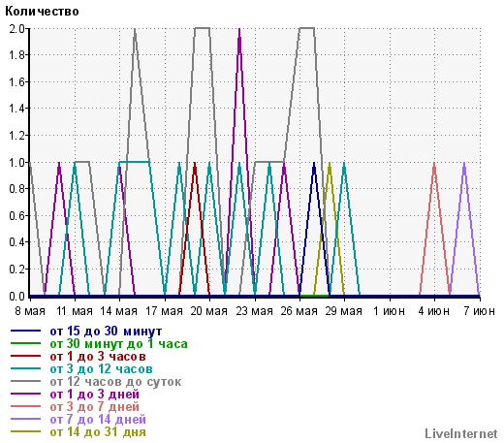Select legend entry 'от 1 до 3 дней'
Screen dimensions: 504x443
[94, 395]
